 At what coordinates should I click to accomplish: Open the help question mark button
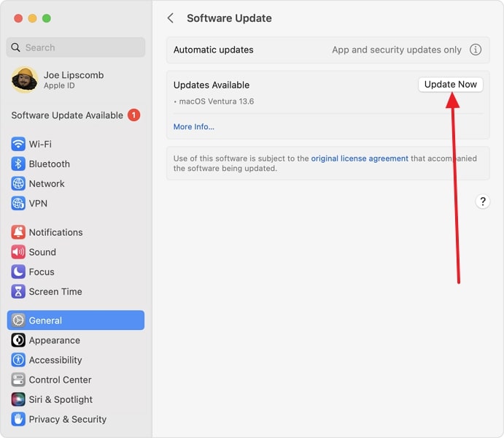point(482,202)
